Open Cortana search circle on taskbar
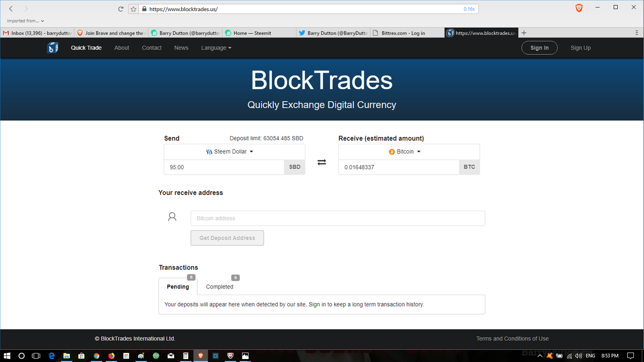The width and height of the screenshot is (644, 362). click(x=22, y=355)
